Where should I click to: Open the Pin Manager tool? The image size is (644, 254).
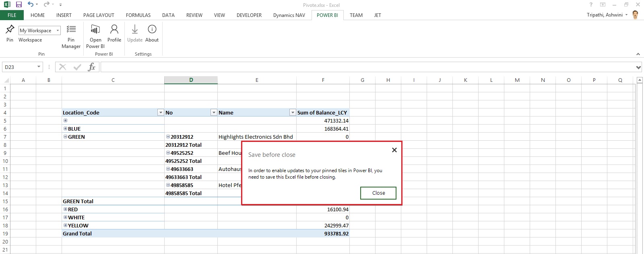[71, 36]
